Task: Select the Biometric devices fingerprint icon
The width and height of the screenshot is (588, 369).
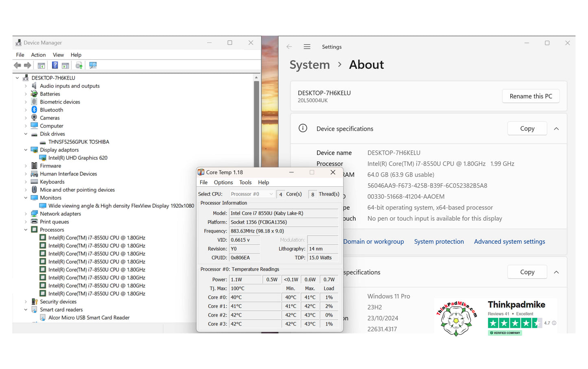Action: click(x=34, y=102)
